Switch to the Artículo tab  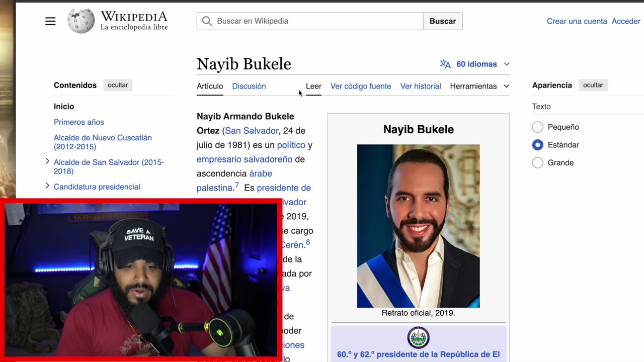210,86
